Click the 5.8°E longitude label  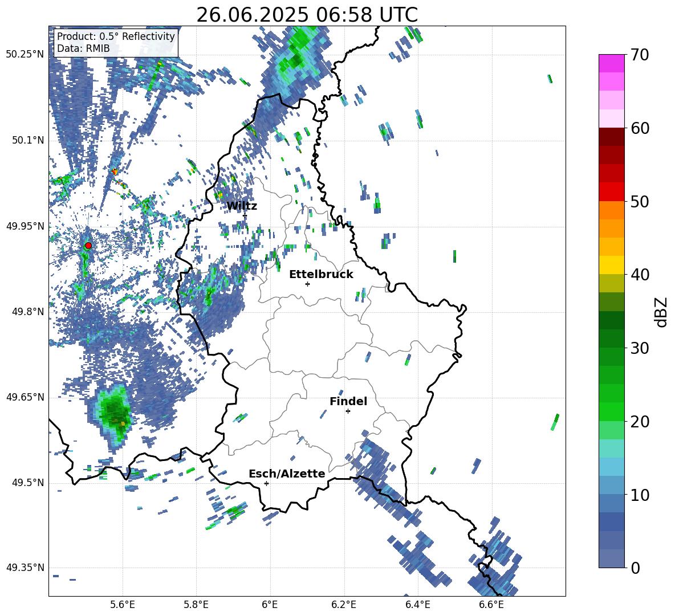tap(196, 605)
